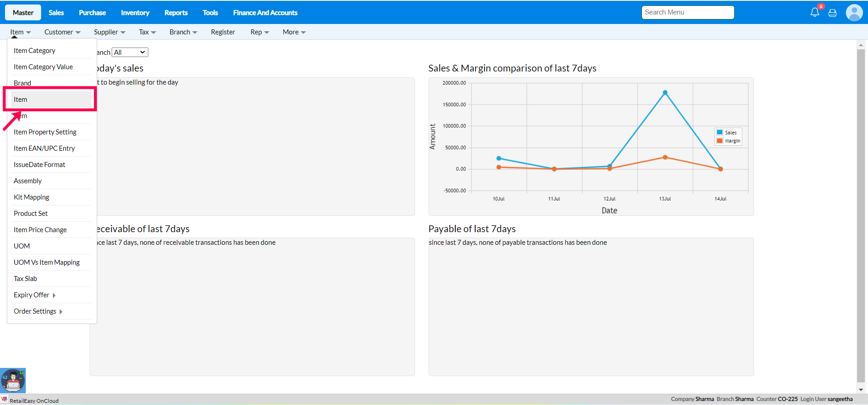868x405 pixels.
Task: Choose Item Category from the menu
Action: point(34,51)
